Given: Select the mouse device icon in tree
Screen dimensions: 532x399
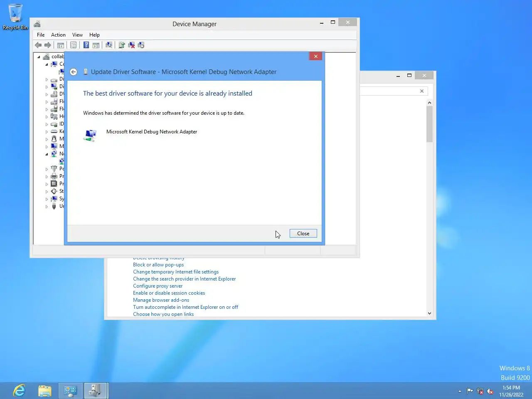Looking at the screenshot, I should pyautogui.click(x=54, y=139).
